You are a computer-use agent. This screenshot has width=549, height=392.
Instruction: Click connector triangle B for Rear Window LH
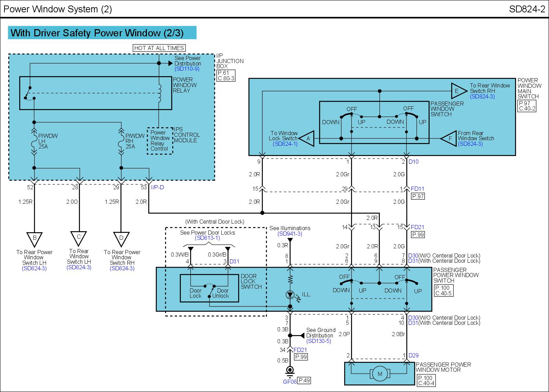(34, 238)
